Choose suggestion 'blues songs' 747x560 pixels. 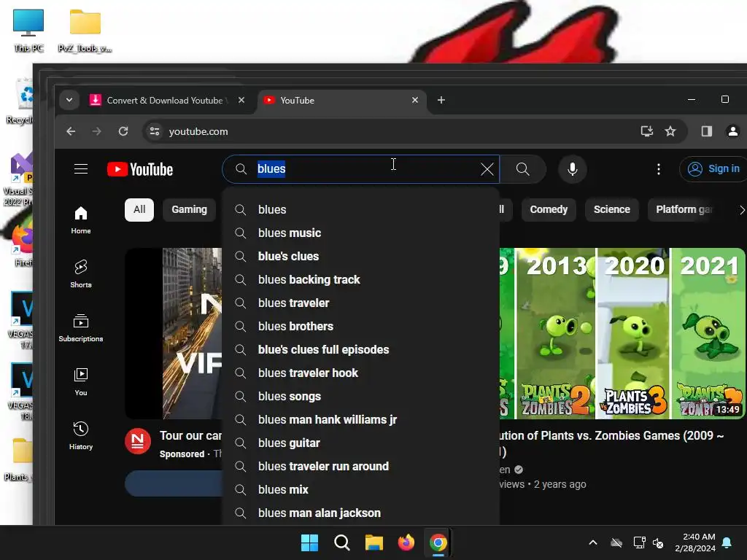pyautogui.click(x=360, y=396)
